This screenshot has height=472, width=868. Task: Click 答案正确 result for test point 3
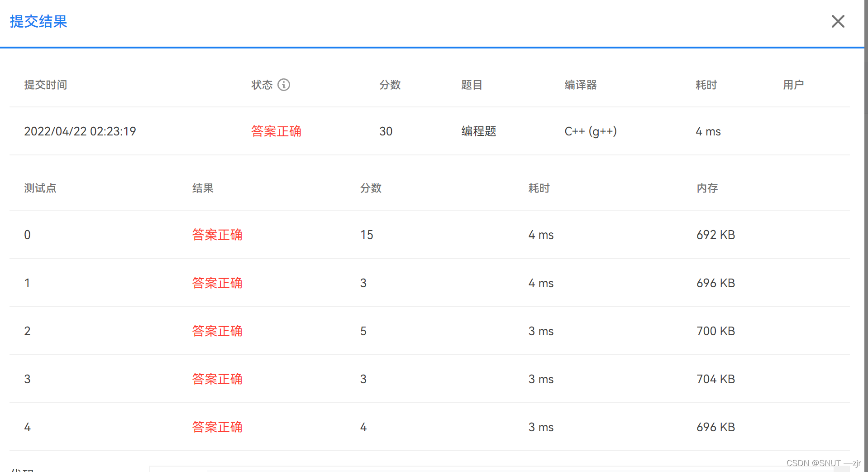pos(217,379)
